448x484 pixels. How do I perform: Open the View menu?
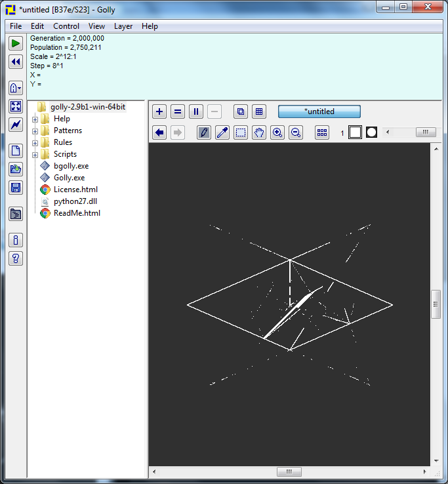pos(96,26)
